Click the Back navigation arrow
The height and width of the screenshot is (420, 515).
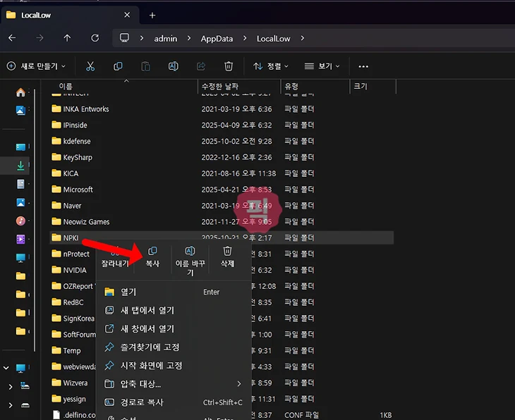[x=12, y=38]
